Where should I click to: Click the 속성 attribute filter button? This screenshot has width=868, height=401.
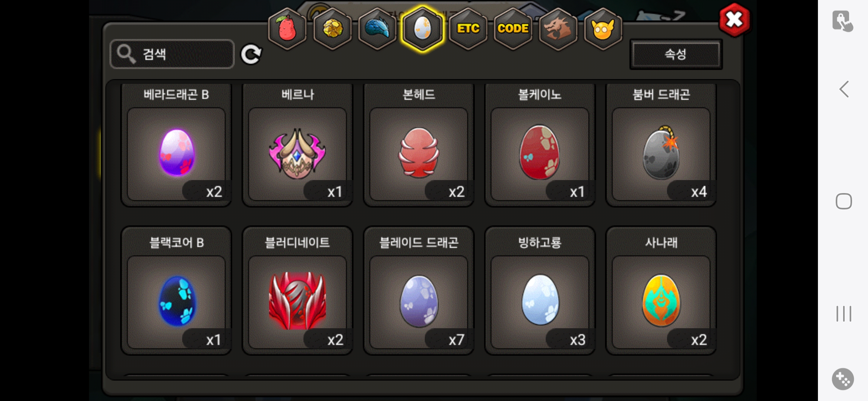point(676,54)
